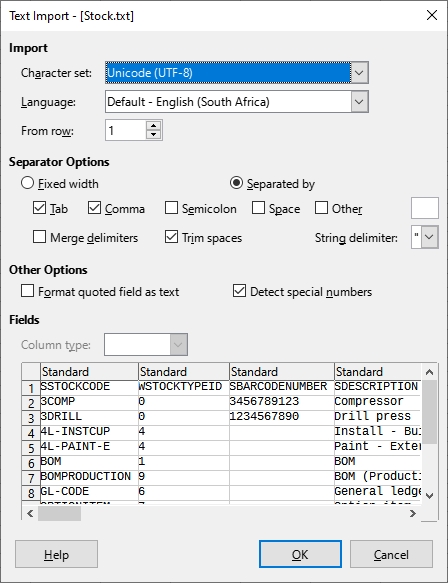
Task: Open the String delimiter dropdown
Action: point(429,237)
